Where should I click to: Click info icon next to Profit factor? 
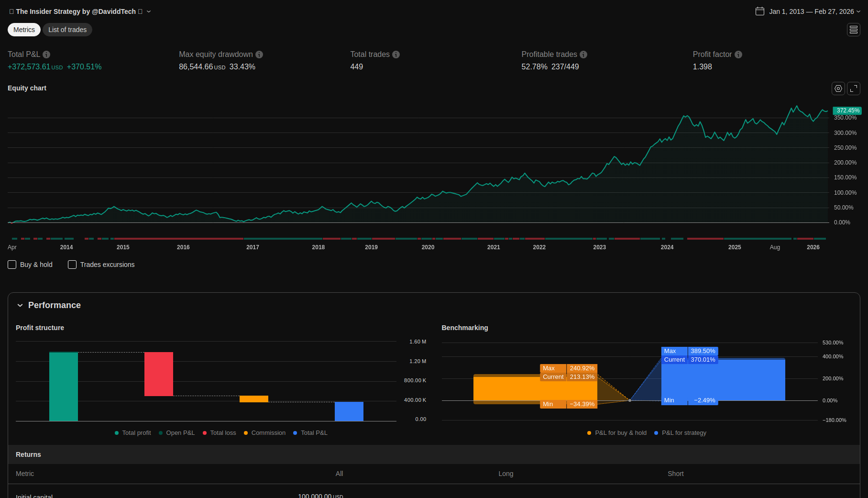click(738, 55)
